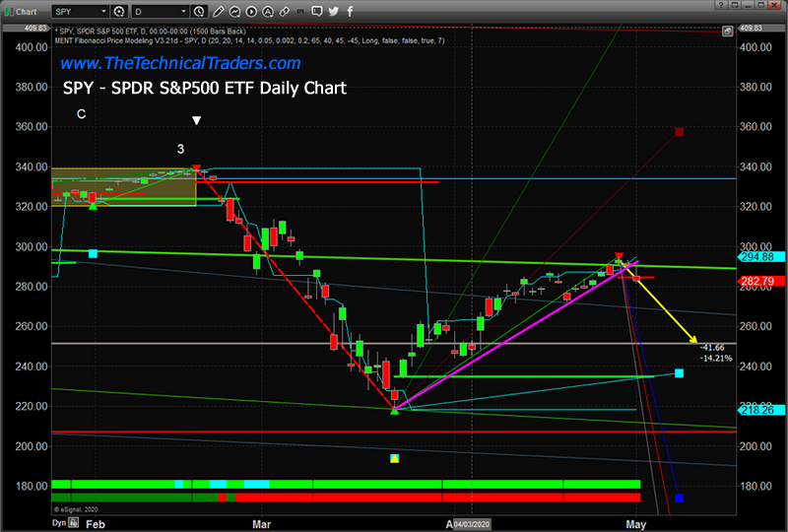Click the 282.79 red price tag
788x532 pixels.
point(760,281)
